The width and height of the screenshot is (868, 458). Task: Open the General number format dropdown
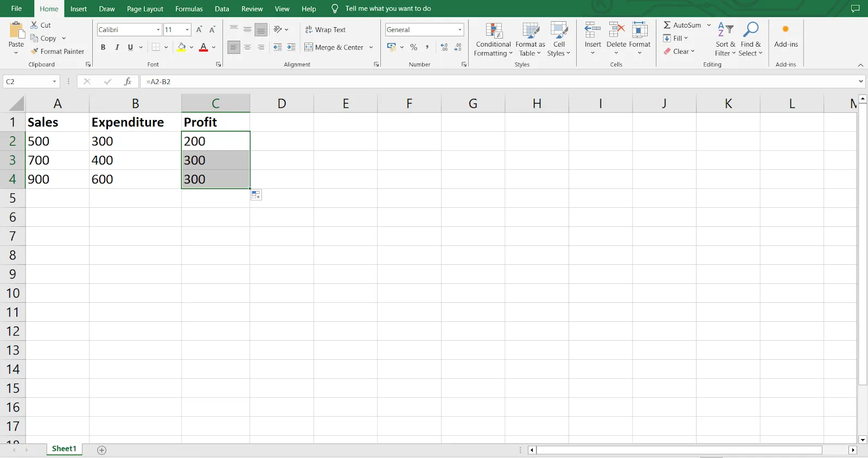(459, 30)
